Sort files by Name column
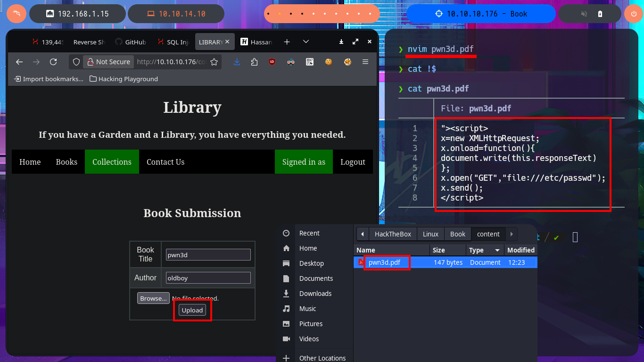This screenshot has width=644, height=362. [x=391, y=250]
